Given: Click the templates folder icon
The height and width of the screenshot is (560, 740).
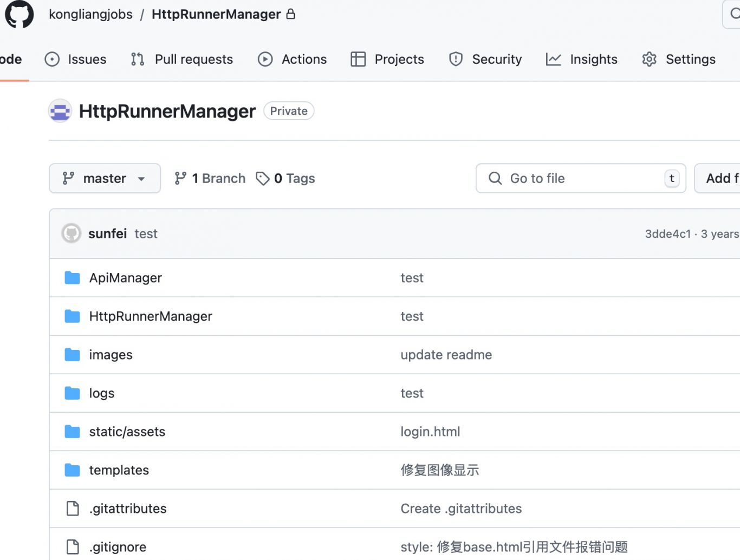Looking at the screenshot, I should (72, 470).
